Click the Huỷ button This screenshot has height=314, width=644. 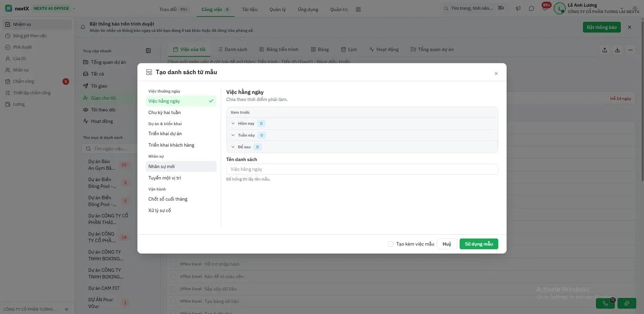[x=447, y=244]
